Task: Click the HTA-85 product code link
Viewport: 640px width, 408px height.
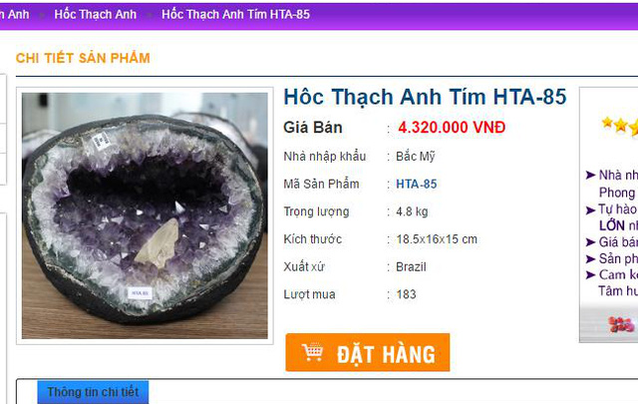Action: point(416,184)
